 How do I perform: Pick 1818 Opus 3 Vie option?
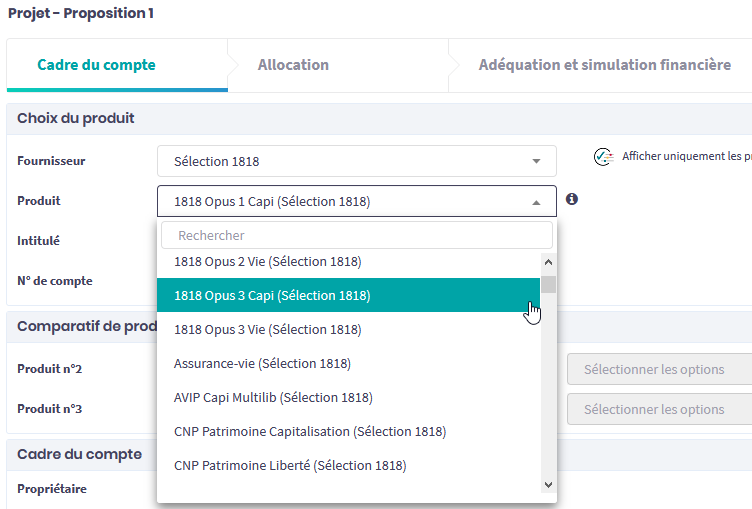268,329
